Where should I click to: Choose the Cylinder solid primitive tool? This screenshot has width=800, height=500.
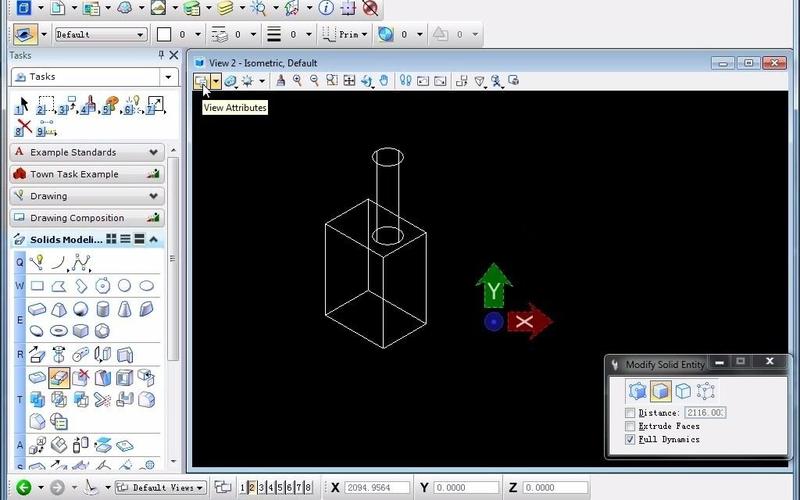[102, 309]
